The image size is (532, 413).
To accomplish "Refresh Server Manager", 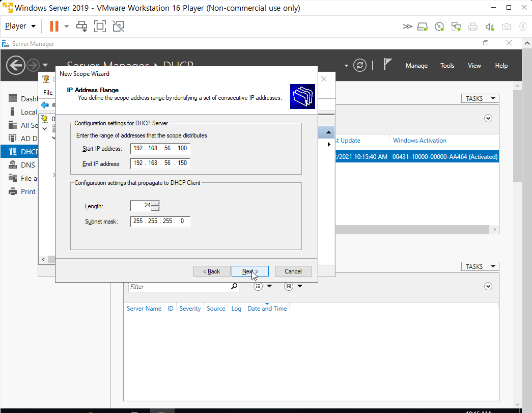I will click(359, 65).
